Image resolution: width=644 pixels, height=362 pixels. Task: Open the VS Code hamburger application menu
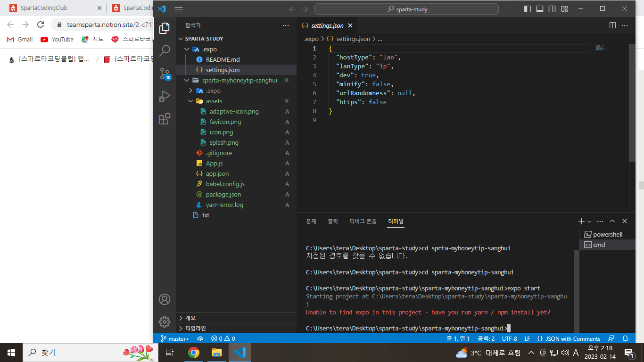[x=178, y=9]
